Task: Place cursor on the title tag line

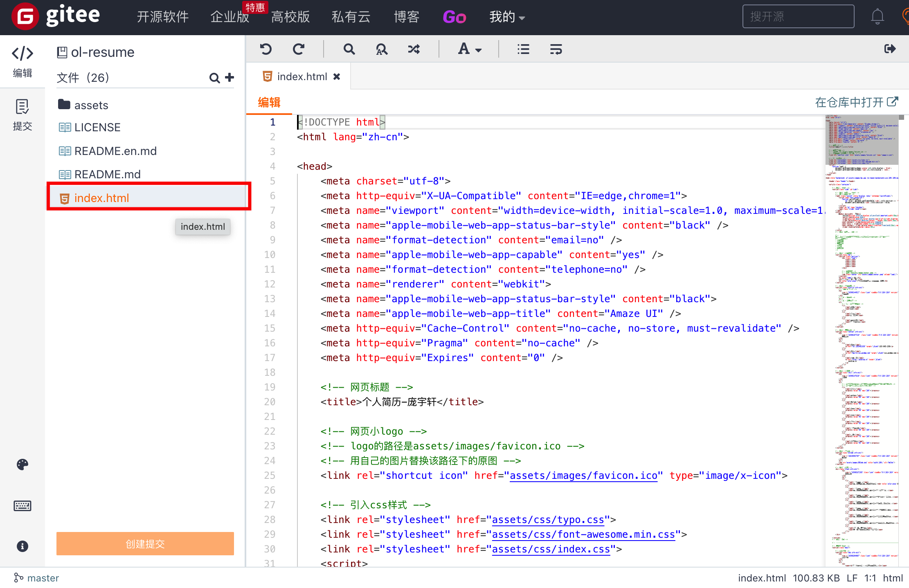Action: [402, 402]
